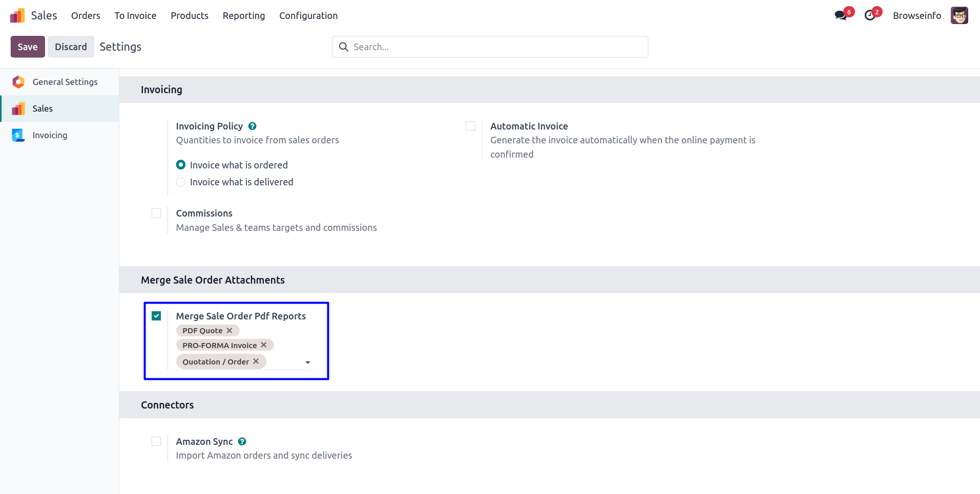Viewport: 980px width, 494px height.
Task: Remove the PDF Quote tag
Action: coord(230,331)
